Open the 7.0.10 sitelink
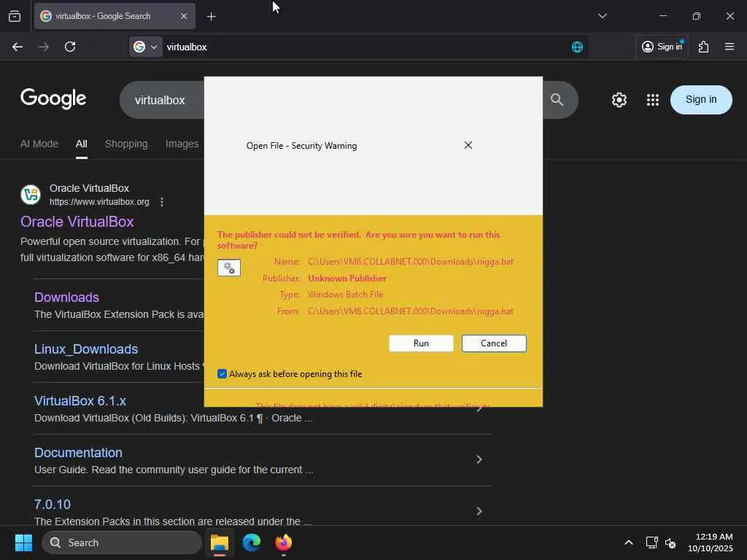 point(53,505)
